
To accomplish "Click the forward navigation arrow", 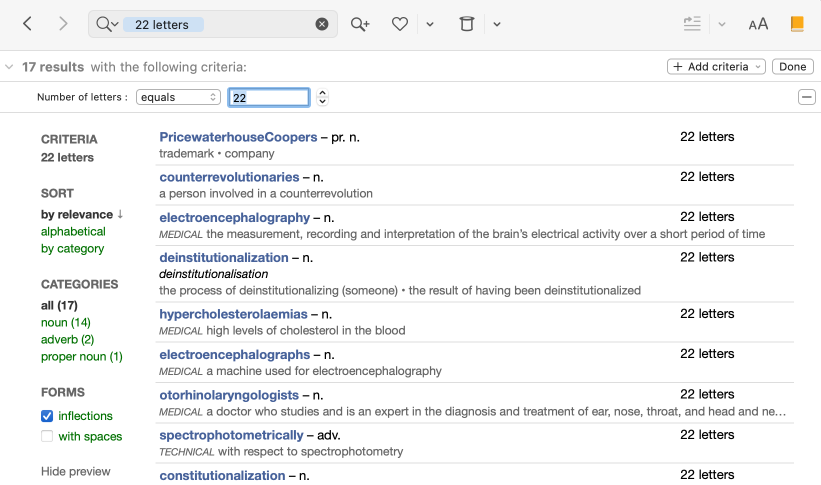I will tap(63, 24).
